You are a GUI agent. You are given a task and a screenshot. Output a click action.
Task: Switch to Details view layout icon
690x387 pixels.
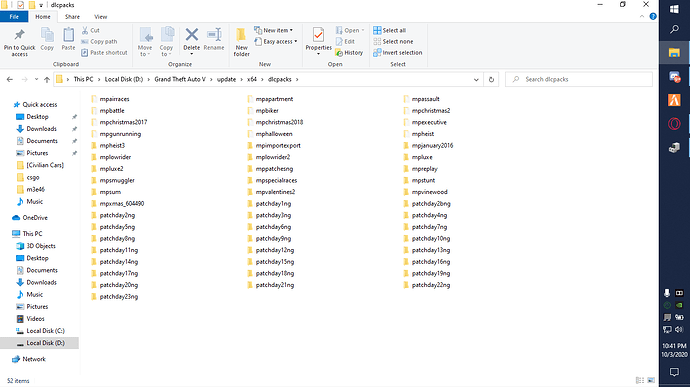pos(640,380)
